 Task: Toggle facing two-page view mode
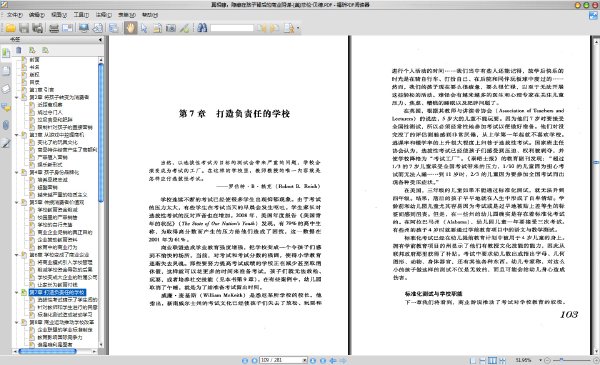pyautogui.click(x=492, y=360)
